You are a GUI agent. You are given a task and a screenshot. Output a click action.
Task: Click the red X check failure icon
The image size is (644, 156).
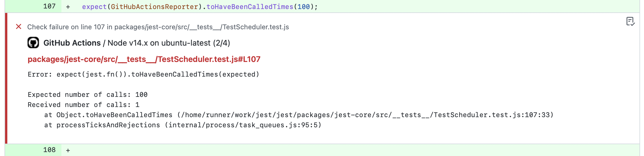[19, 27]
